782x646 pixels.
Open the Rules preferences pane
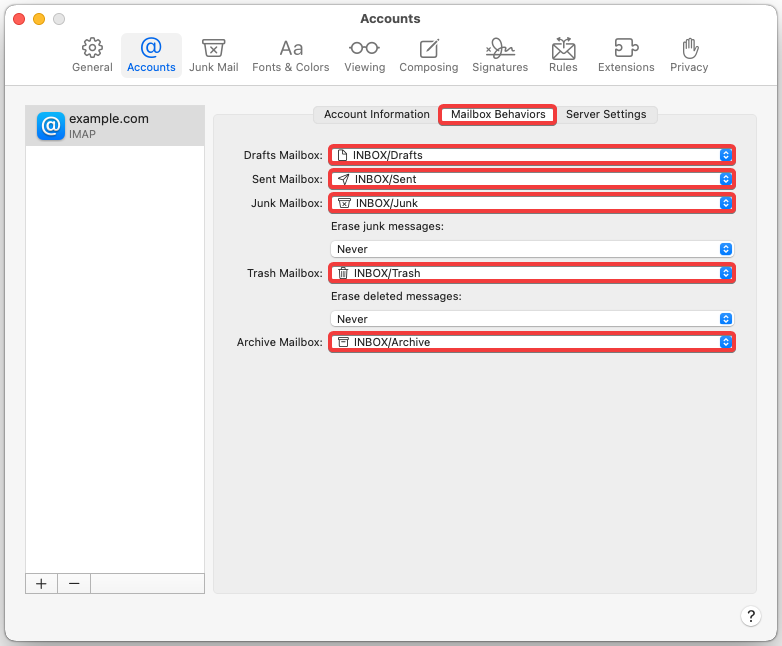tap(563, 55)
